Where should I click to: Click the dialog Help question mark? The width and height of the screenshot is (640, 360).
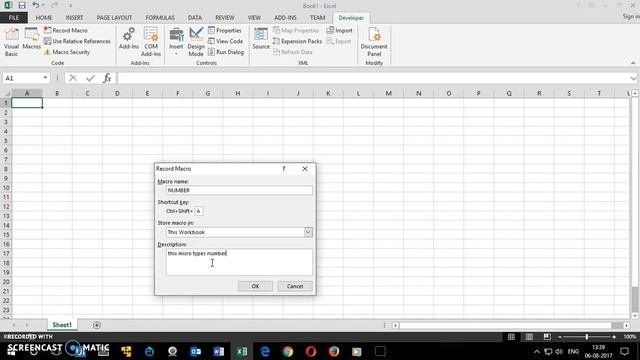(284, 169)
